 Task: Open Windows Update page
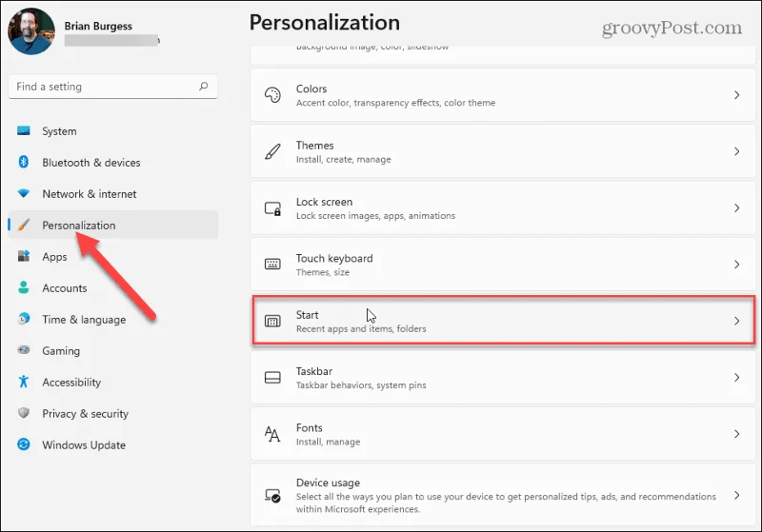[x=112, y=444]
